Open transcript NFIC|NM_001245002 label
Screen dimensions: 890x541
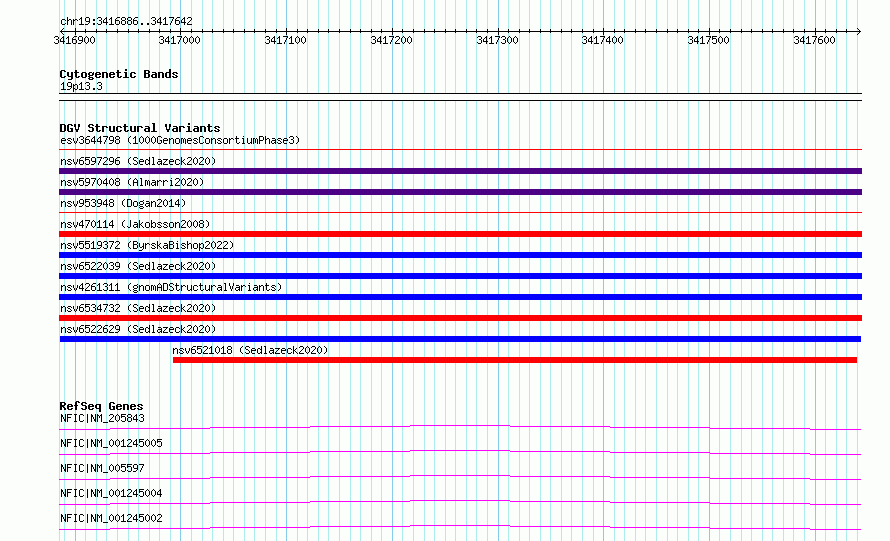tap(111, 518)
